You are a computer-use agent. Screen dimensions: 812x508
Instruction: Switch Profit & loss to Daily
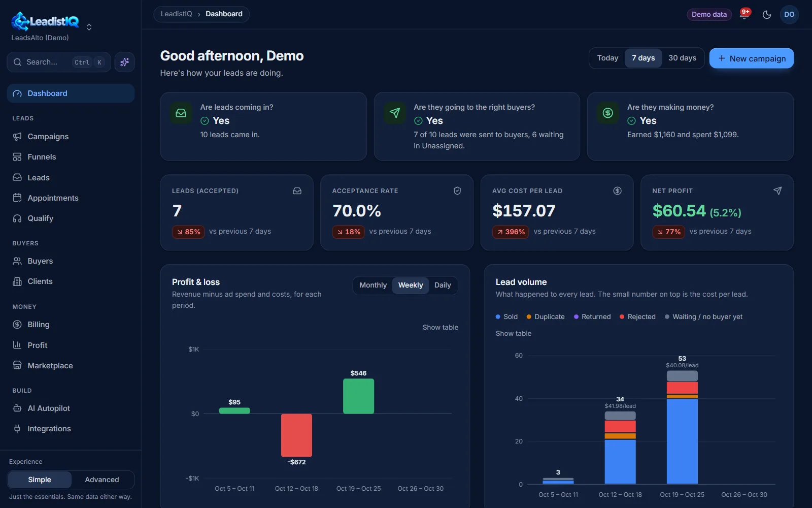443,285
